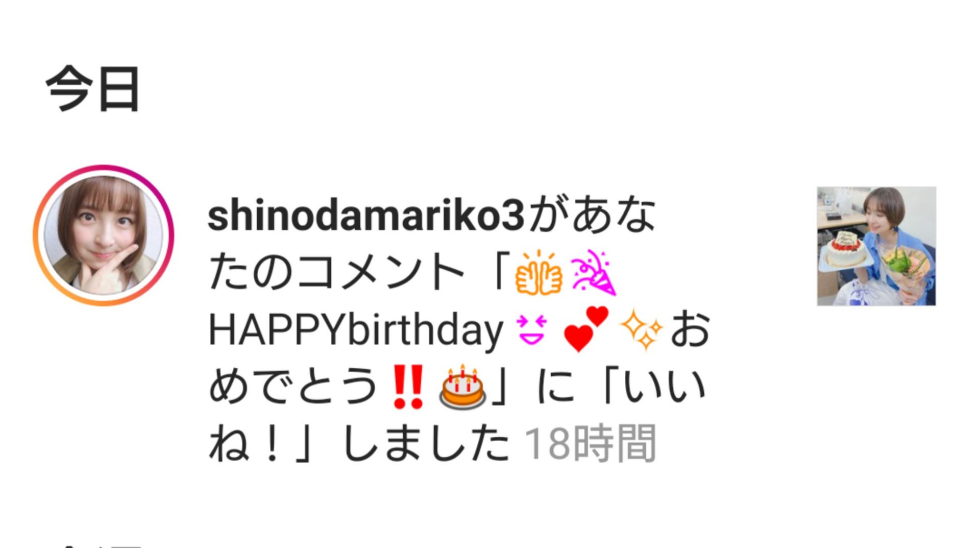Open the shinodamariko3 profile avatar story
Screen dimensions: 980x548
coord(104,235)
